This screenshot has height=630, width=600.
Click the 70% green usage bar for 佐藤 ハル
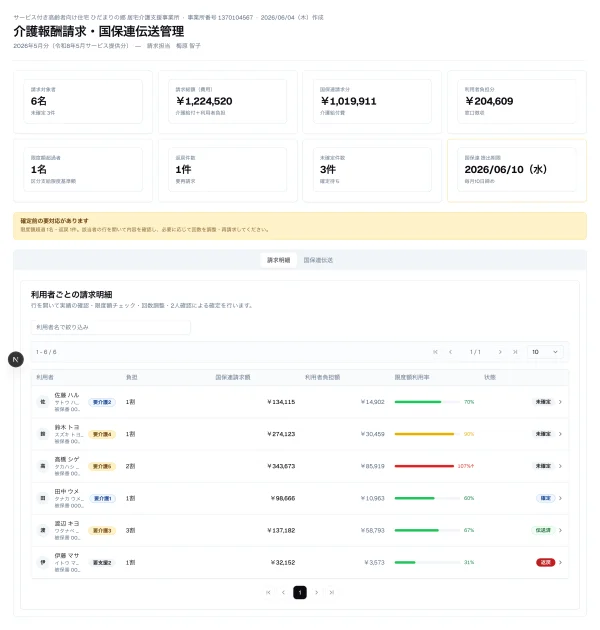coord(427,402)
